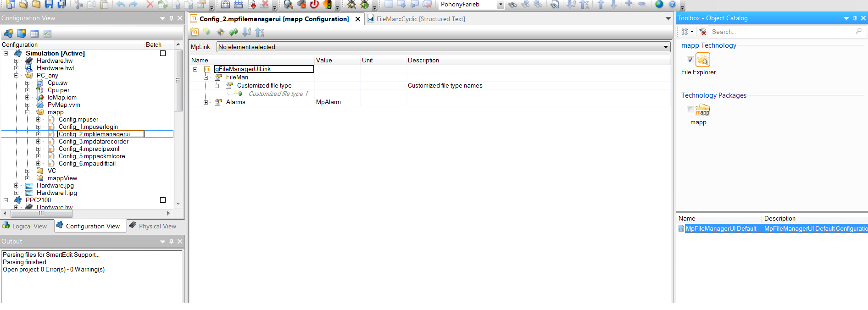Click the green cubes icon in editor toolbar
The width and height of the screenshot is (868, 310).
(234, 32)
